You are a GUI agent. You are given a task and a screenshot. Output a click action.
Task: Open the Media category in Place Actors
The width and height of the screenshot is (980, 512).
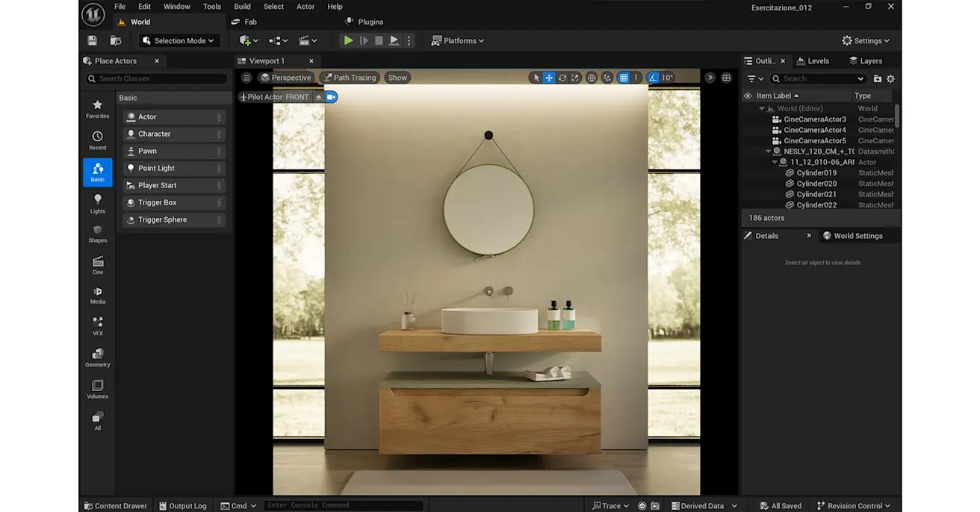(97, 296)
